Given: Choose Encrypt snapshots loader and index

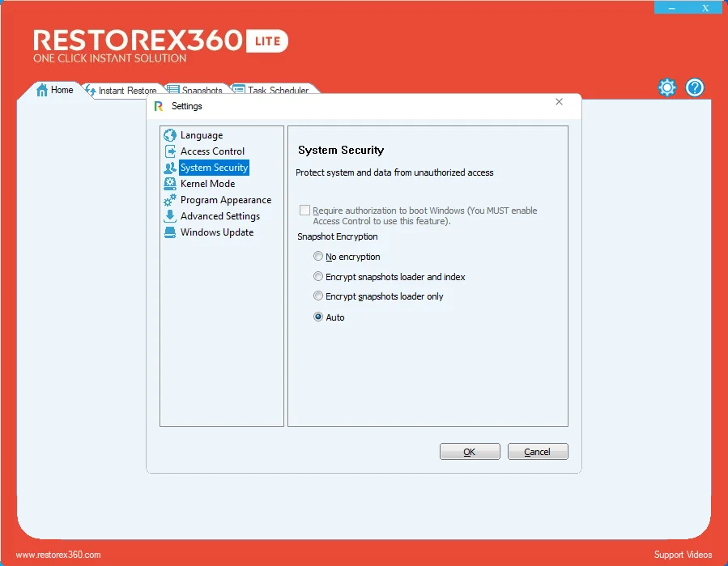Looking at the screenshot, I should 318,276.
